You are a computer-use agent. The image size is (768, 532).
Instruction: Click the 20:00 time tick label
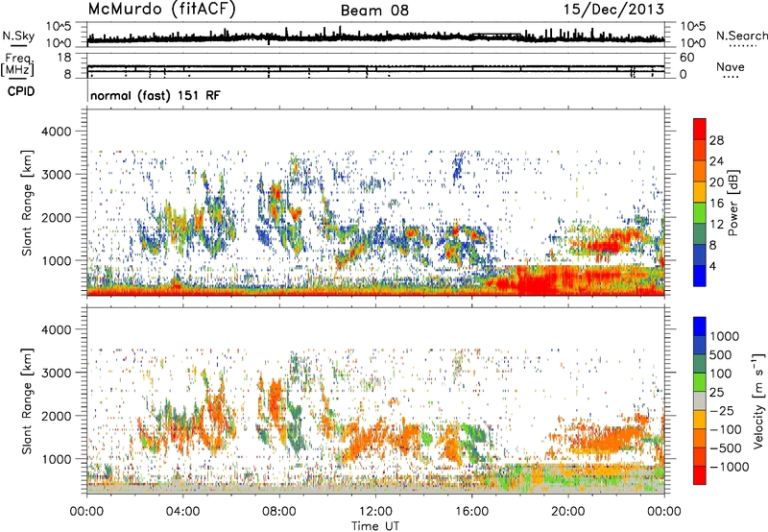pos(567,512)
